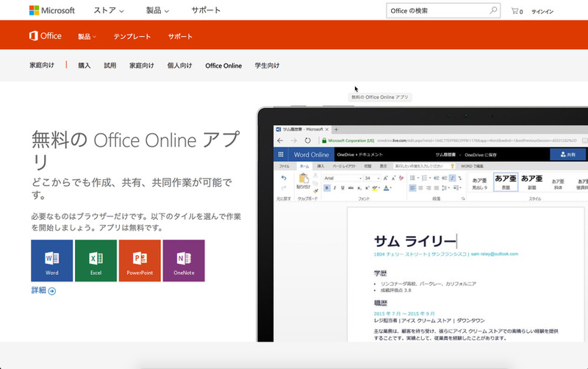Image resolution: width=588 pixels, height=369 pixels.
Task: Select the OneNote tile
Action: tap(184, 260)
